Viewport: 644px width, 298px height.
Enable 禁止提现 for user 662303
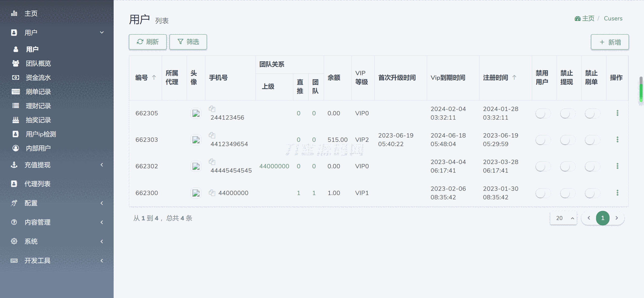567,140
